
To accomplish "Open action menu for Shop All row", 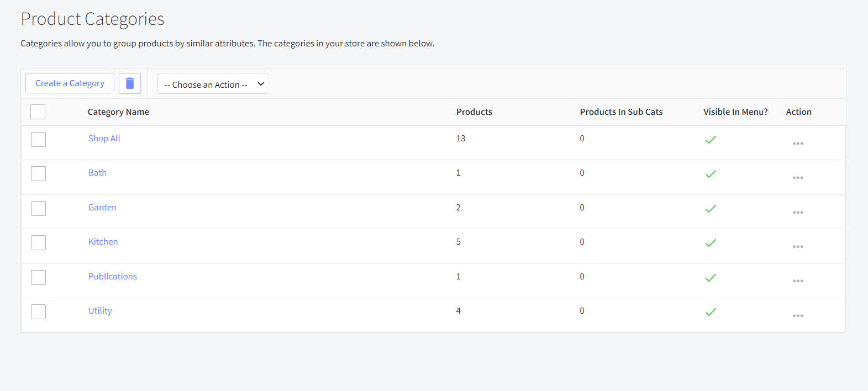I will (797, 144).
